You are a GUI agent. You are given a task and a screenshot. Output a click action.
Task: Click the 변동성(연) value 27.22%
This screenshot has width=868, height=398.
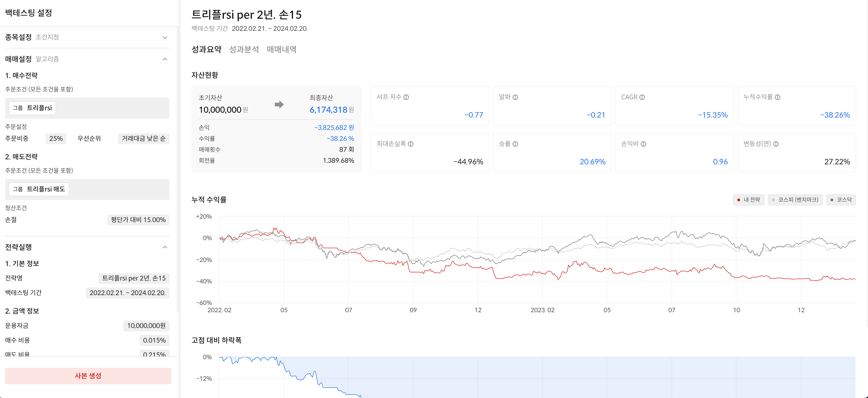(x=837, y=162)
